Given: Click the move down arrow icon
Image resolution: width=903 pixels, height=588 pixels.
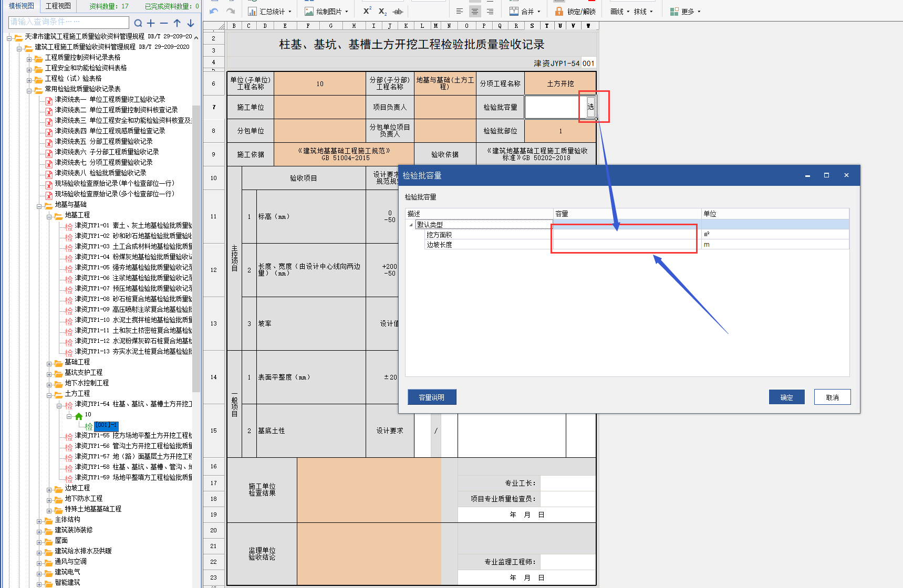Looking at the screenshot, I should (190, 23).
